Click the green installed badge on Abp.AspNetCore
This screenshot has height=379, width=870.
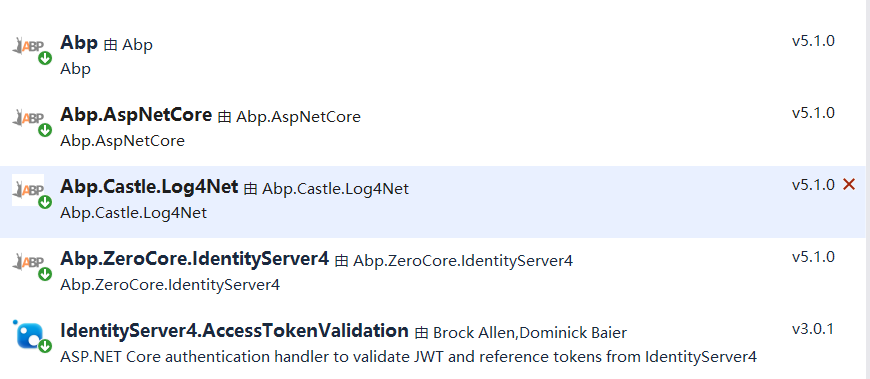[45, 130]
